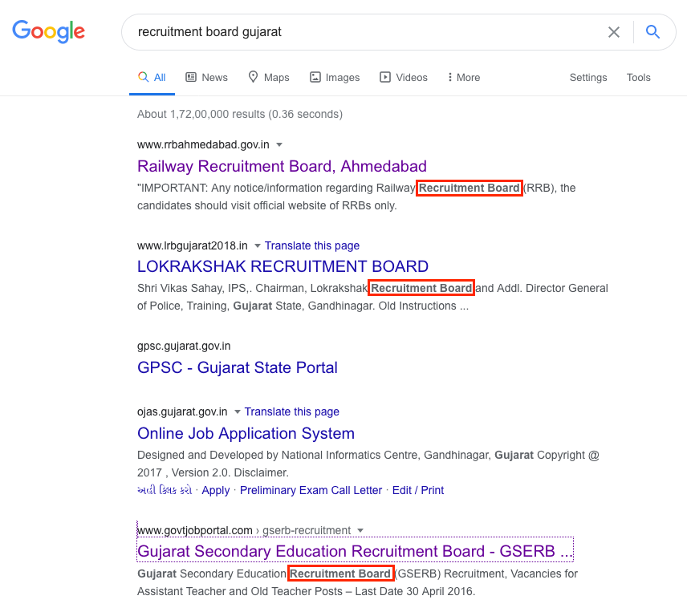Expand dropdown arrow next to www.rrbahmedabad.gov.in
This screenshot has width=687, height=616.
279,145
